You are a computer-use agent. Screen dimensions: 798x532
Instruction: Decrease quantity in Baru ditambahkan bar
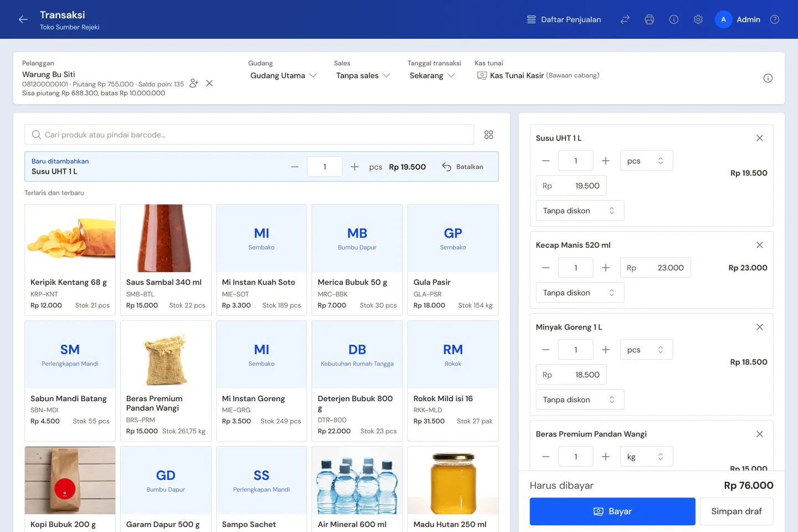pyautogui.click(x=295, y=167)
